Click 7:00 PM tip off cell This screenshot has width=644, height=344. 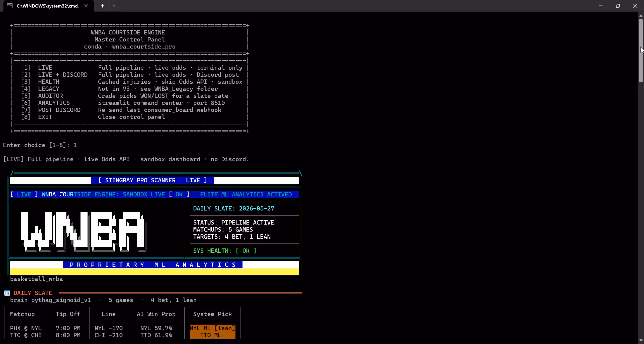[68, 328]
